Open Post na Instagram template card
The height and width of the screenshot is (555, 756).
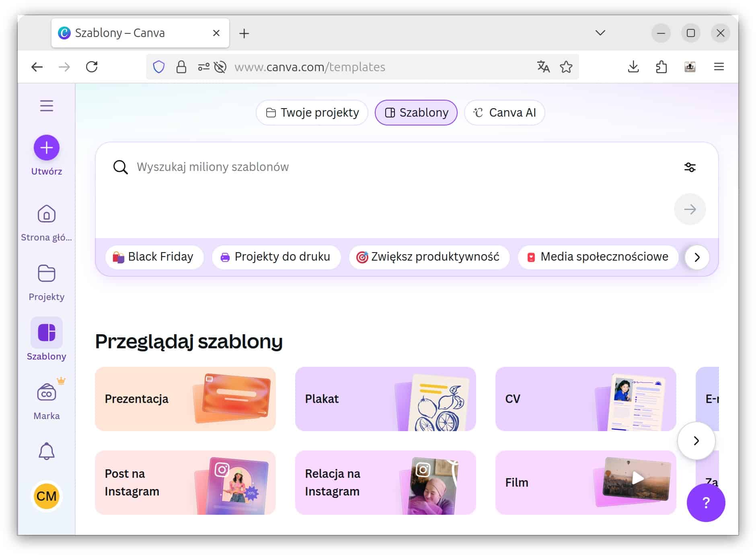coord(185,483)
